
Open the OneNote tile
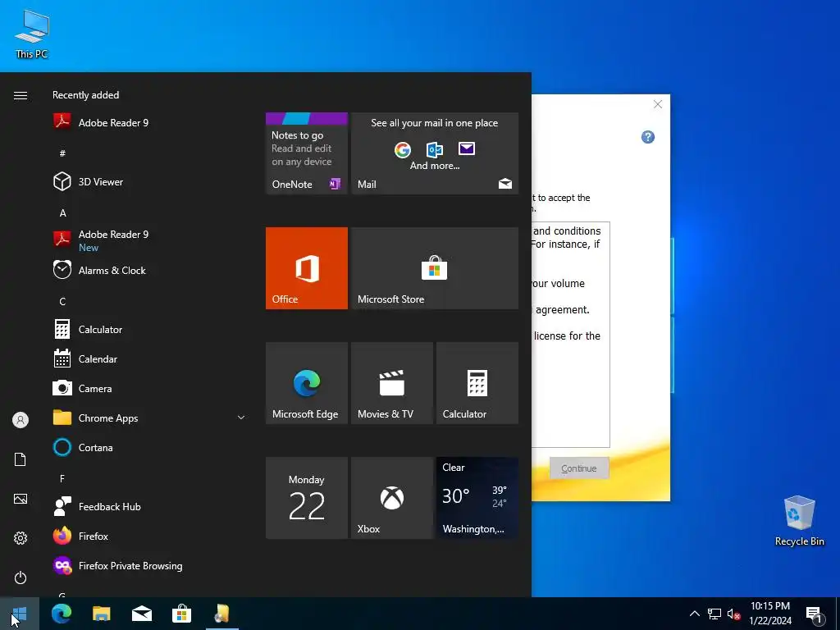click(307, 153)
